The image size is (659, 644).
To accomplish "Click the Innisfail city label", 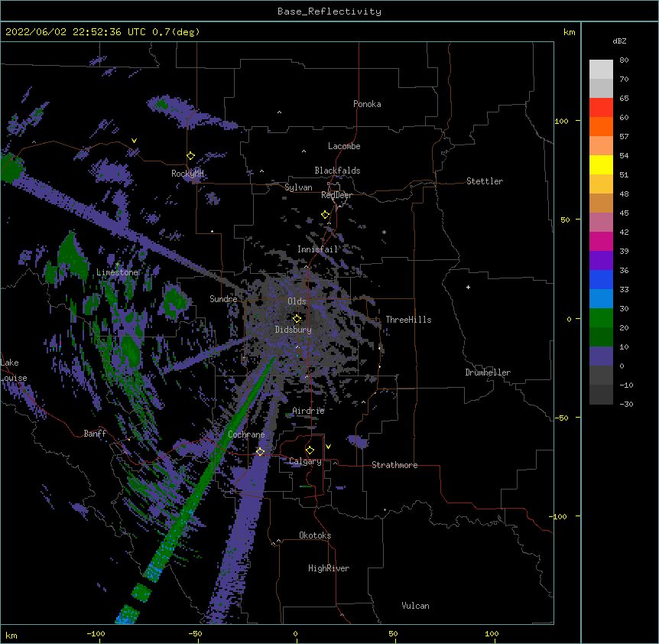I will (318, 249).
